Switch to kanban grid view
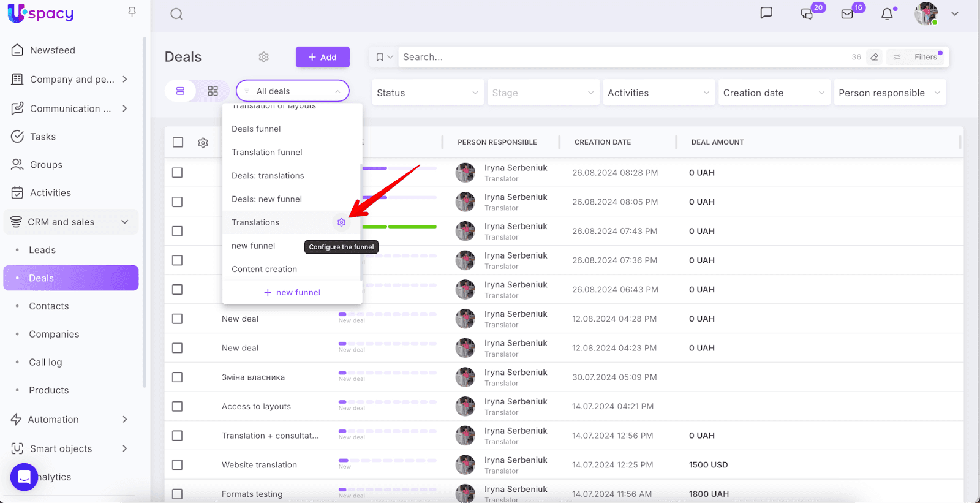 pos(213,91)
